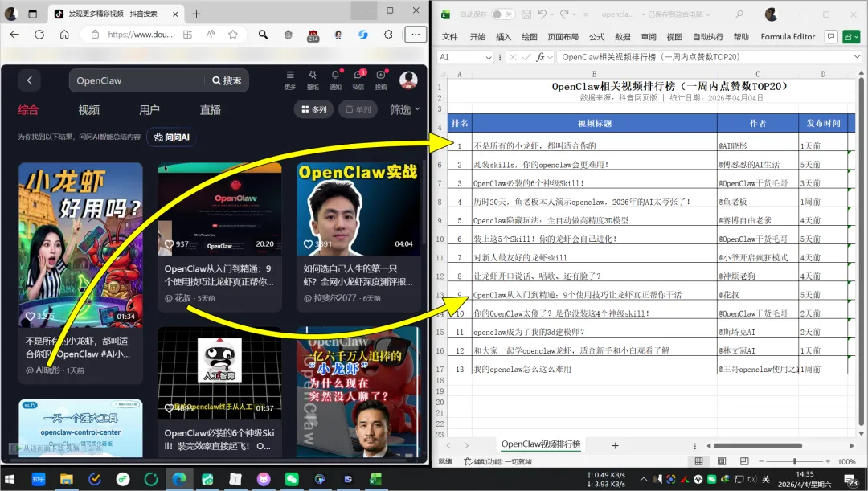Open 小龙虾好用吗 video thumbnail
Image resolution: width=868 pixels, height=491 pixels.
click(80, 244)
